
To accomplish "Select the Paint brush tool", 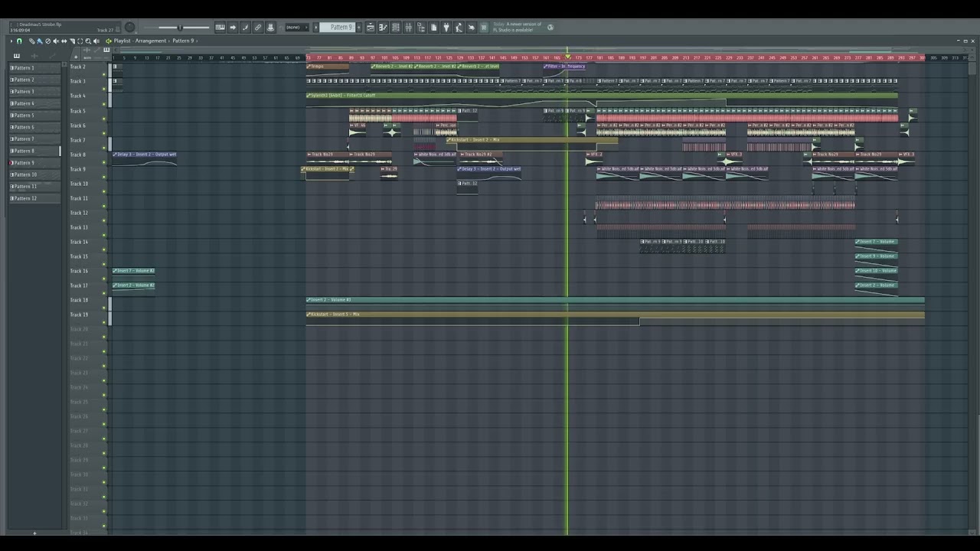I will (x=40, y=41).
